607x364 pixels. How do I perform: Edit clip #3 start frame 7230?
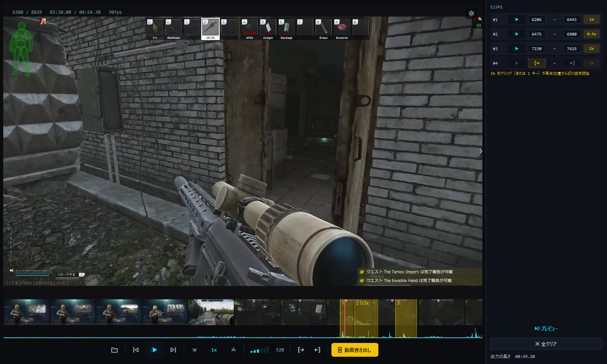pos(537,49)
